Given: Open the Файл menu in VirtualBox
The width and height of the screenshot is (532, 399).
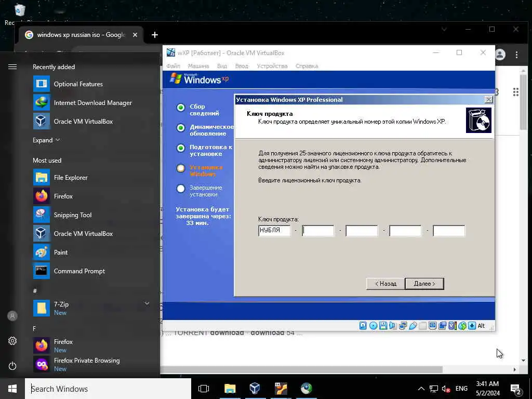Looking at the screenshot, I should click(173, 66).
